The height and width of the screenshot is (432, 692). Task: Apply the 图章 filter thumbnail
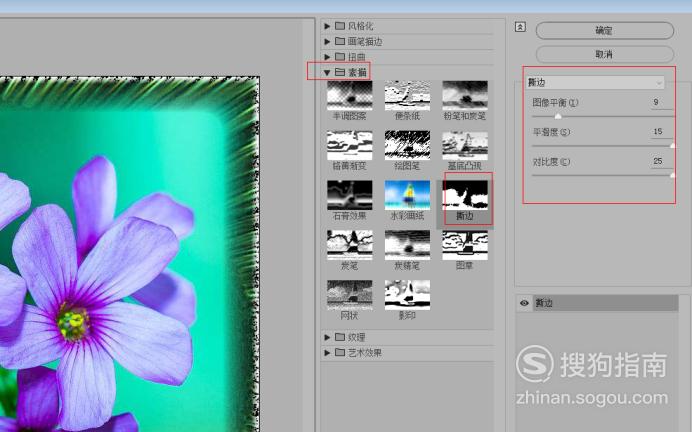pos(465,245)
